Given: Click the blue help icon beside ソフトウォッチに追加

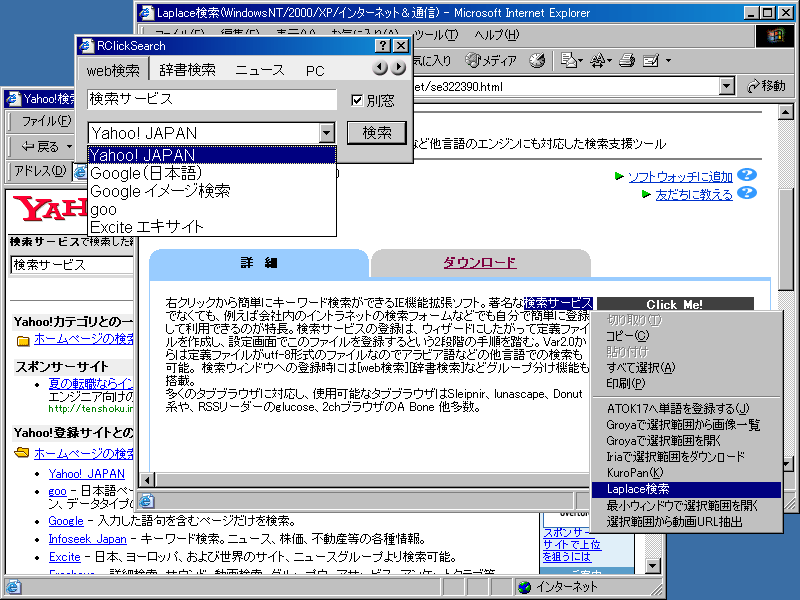Looking at the screenshot, I should 747,175.
